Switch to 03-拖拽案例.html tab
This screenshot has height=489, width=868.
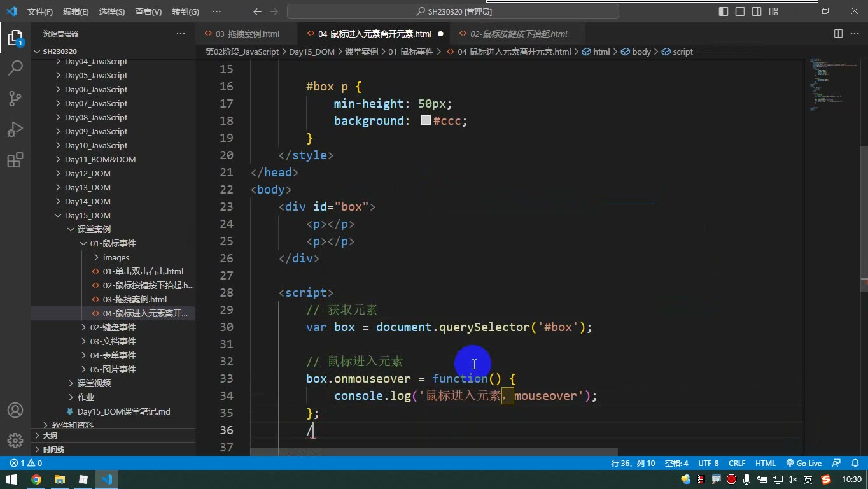tap(246, 34)
